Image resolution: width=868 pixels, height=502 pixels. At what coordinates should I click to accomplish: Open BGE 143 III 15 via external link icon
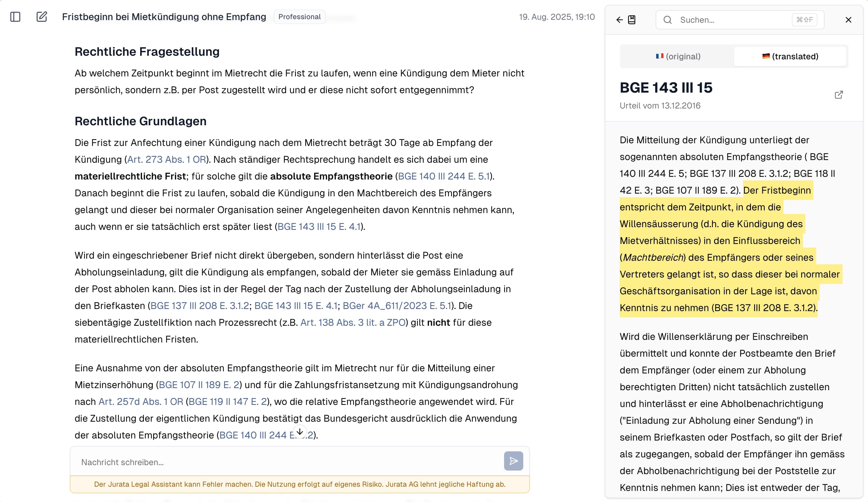click(x=839, y=95)
